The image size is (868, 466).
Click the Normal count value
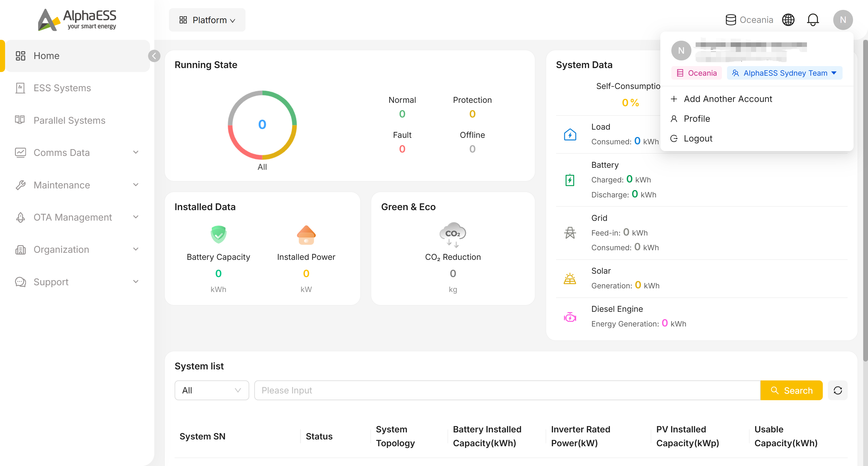click(x=402, y=114)
